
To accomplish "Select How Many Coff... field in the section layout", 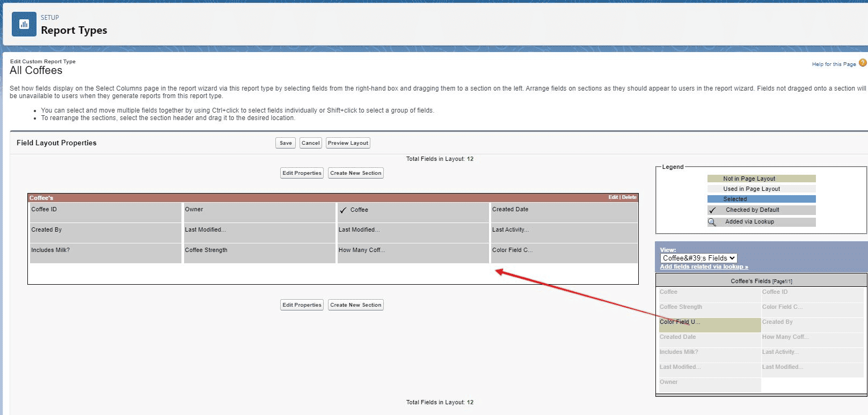I will [x=413, y=253].
